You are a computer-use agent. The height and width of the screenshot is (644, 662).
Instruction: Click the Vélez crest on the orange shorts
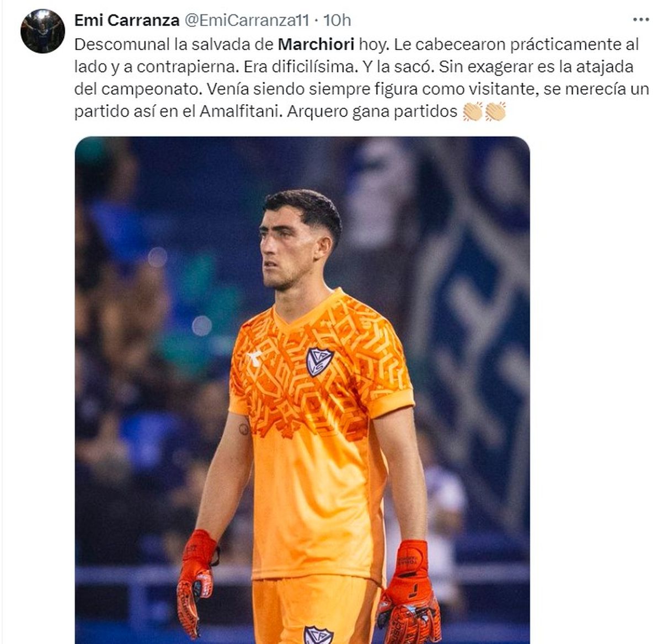click(319, 634)
